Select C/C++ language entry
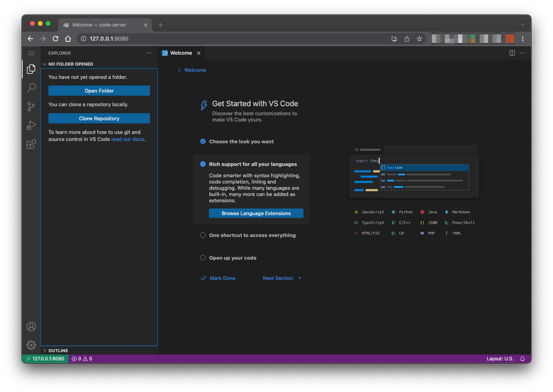 coord(401,223)
